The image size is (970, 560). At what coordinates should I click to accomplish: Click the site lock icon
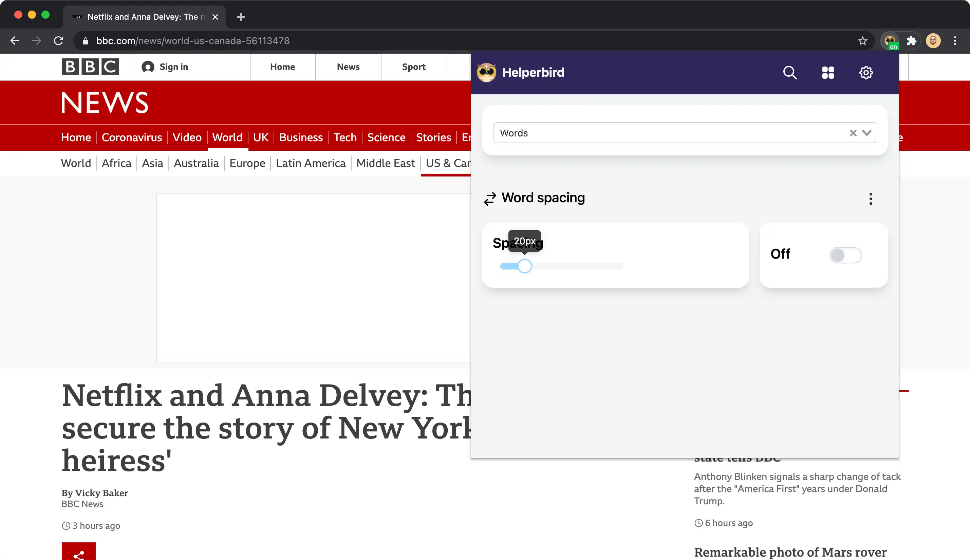click(86, 41)
